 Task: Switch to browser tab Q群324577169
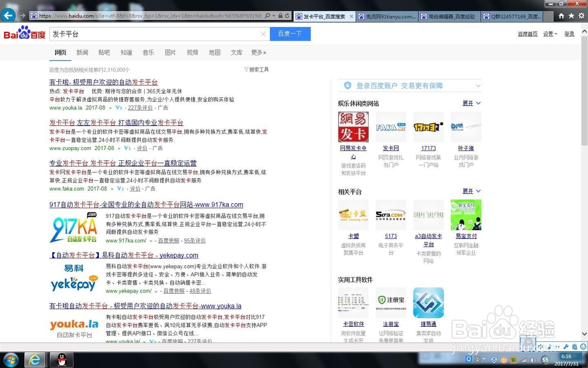coord(512,16)
